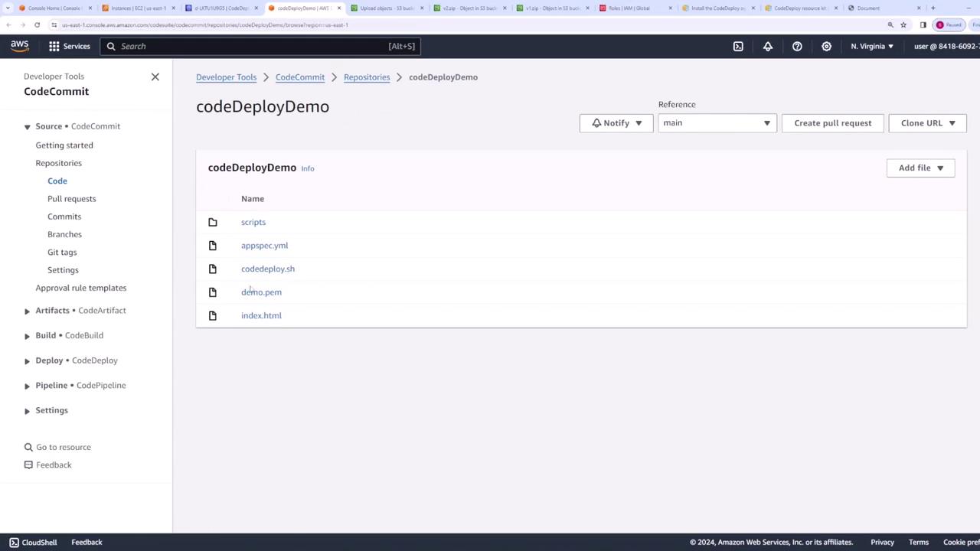Open Commits in the sidebar

[64, 217]
